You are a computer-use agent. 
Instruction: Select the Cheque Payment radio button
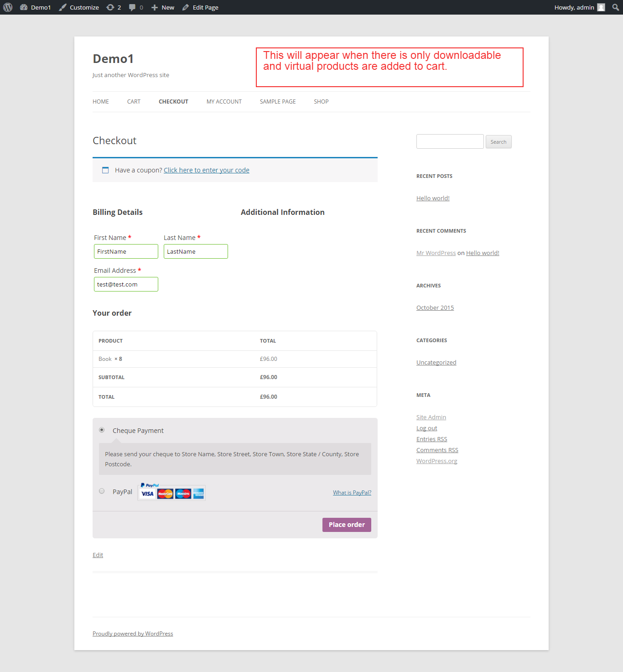coord(102,430)
